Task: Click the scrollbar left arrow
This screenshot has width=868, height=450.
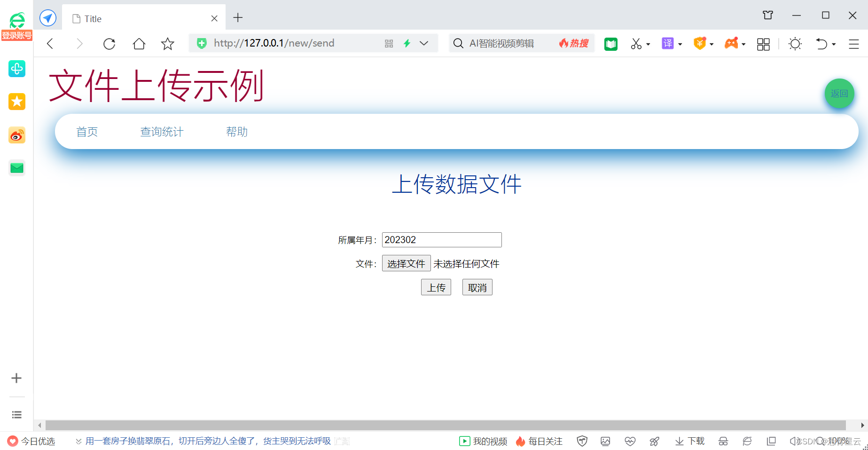Action: pos(39,425)
